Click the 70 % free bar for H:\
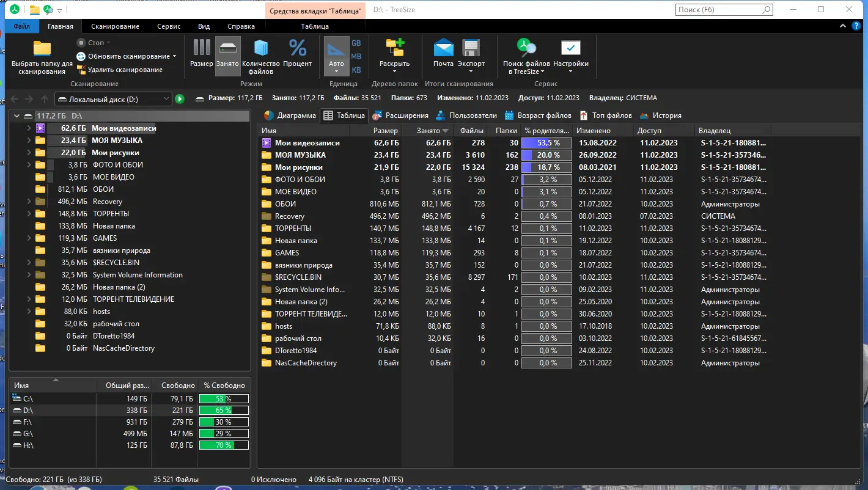This screenshot has height=490, width=868. (x=224, y=445)
